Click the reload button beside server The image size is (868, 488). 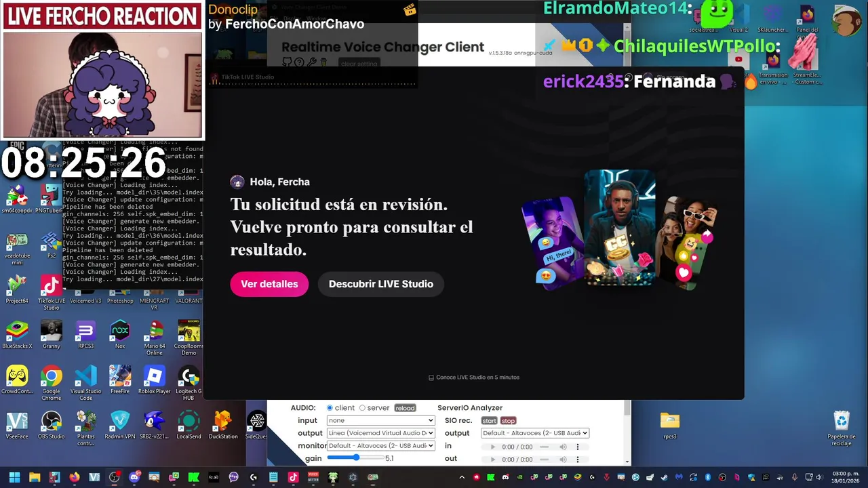click(405, 408)
